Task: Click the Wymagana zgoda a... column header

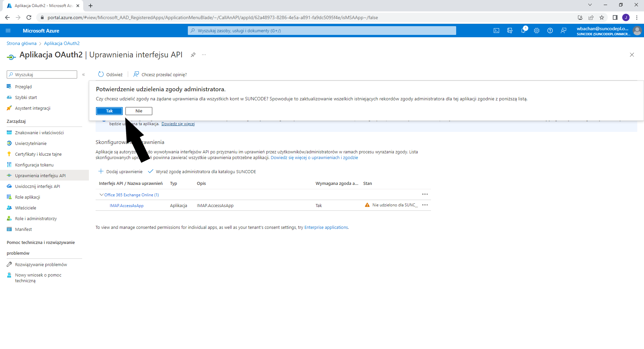Action: (x=337, y=184)
